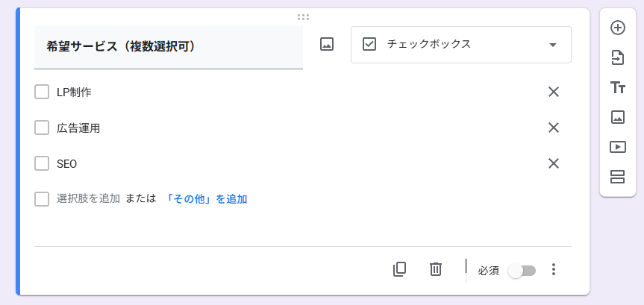Open the import questions icon
Viewport: 644px width, 305px height.
pos(618,58)
